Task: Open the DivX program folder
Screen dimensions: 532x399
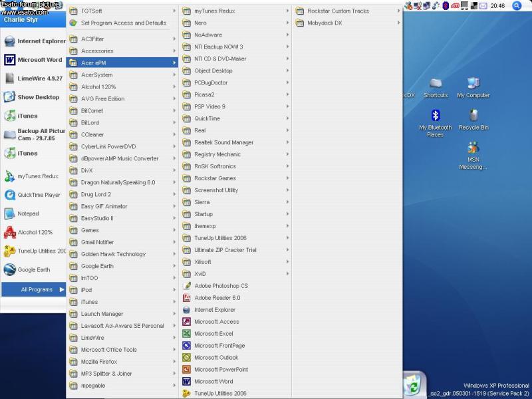Action: coord(122,170)
